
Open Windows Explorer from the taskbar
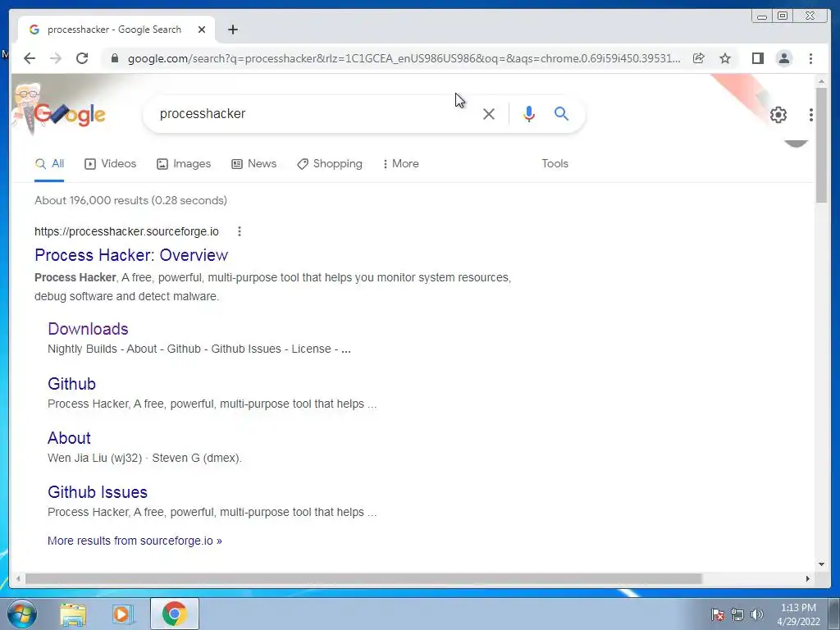(73, 614)
